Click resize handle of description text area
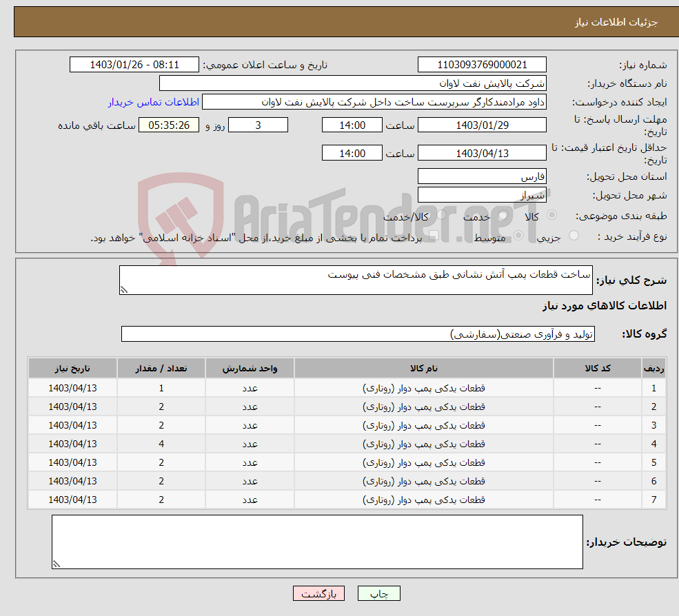This screenshot has width=679, height=616. pyautogui.click(x=124, y=290)
